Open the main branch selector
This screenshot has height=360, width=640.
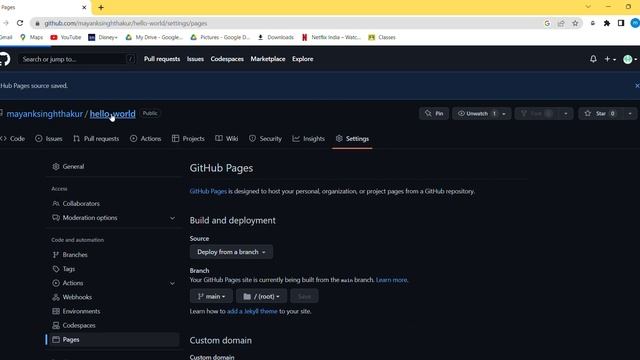[211, 296]
